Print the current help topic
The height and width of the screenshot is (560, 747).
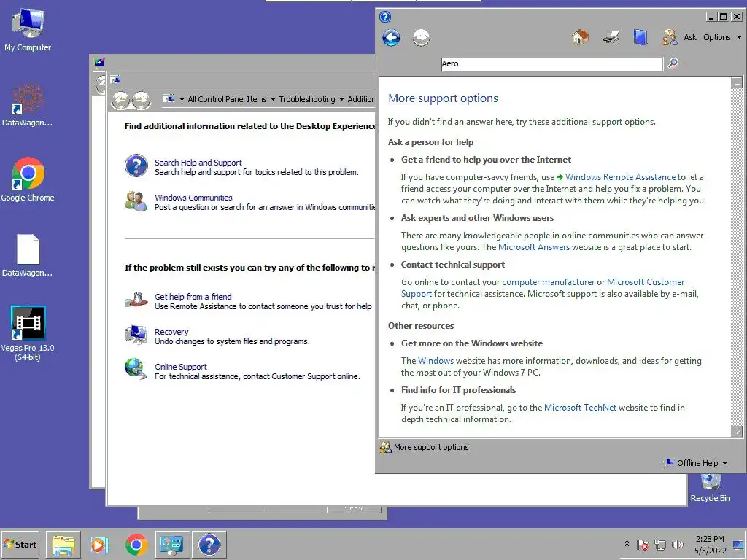coord(611,37)
